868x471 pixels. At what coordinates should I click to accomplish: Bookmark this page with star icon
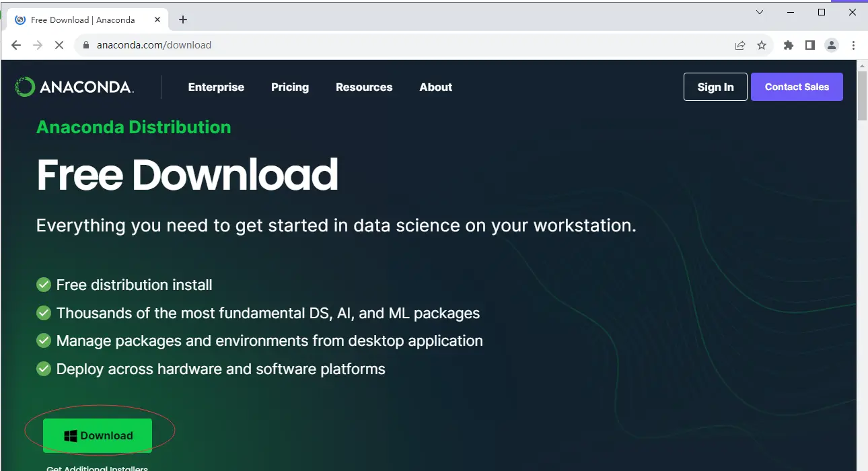click(x=762, y=45)
